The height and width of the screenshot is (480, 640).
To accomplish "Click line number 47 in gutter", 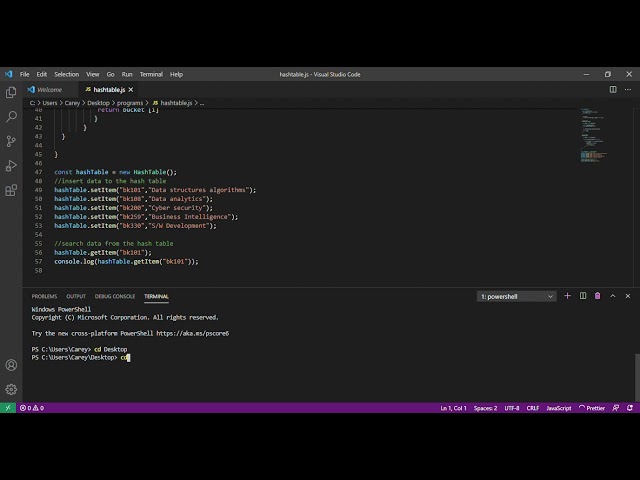I will 38,172.
